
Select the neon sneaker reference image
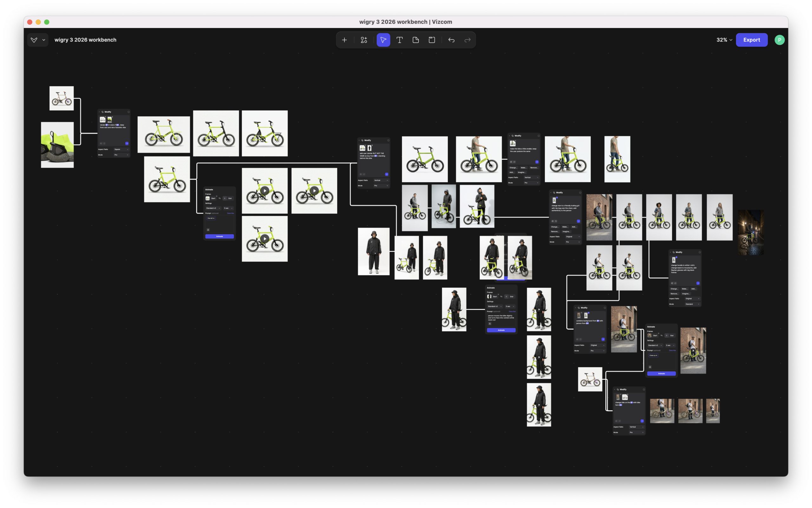(57, 145)
